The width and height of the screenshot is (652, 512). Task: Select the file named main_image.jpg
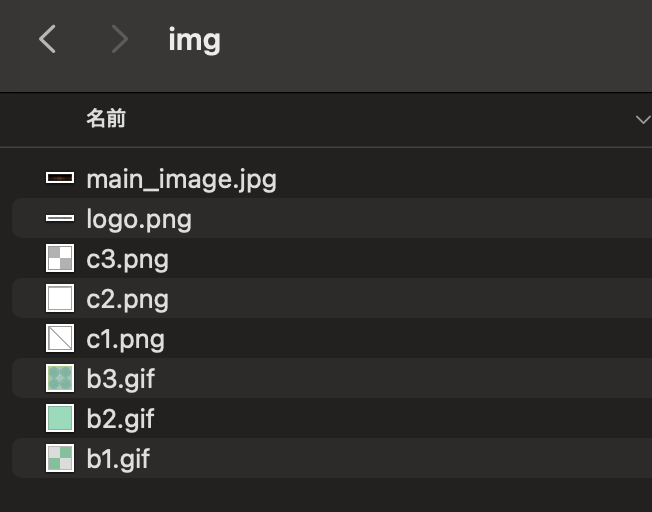coord(181,180)
